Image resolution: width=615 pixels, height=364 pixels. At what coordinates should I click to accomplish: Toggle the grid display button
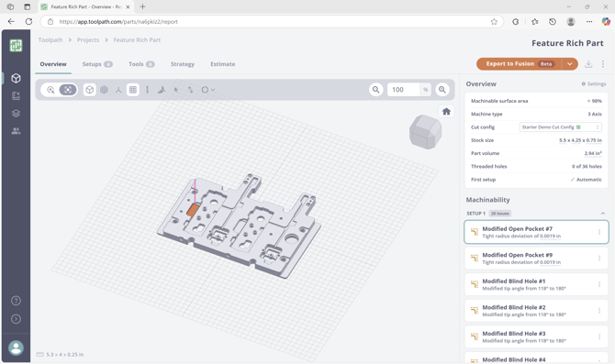click(x=133, y=90)
